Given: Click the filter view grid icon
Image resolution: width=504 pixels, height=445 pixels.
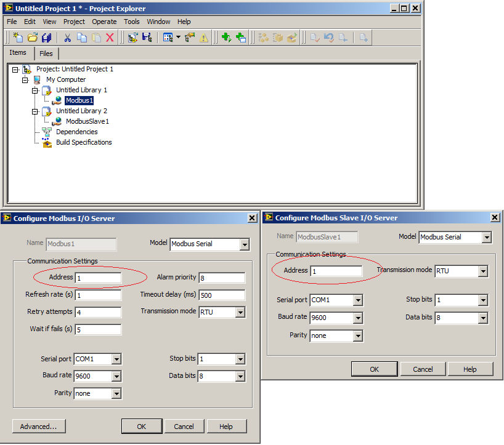Looking at the screenshot, I should [x=168, y=38].
